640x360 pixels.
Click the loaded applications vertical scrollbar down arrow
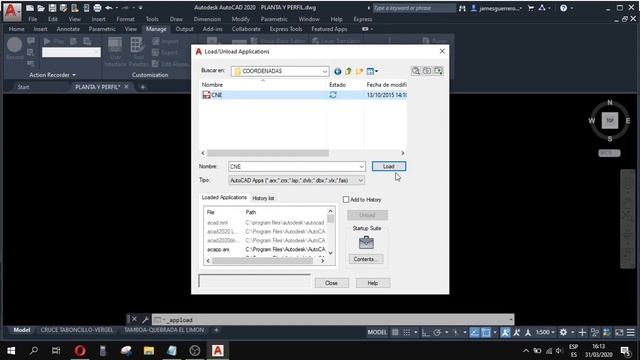(x=331, y=253)
